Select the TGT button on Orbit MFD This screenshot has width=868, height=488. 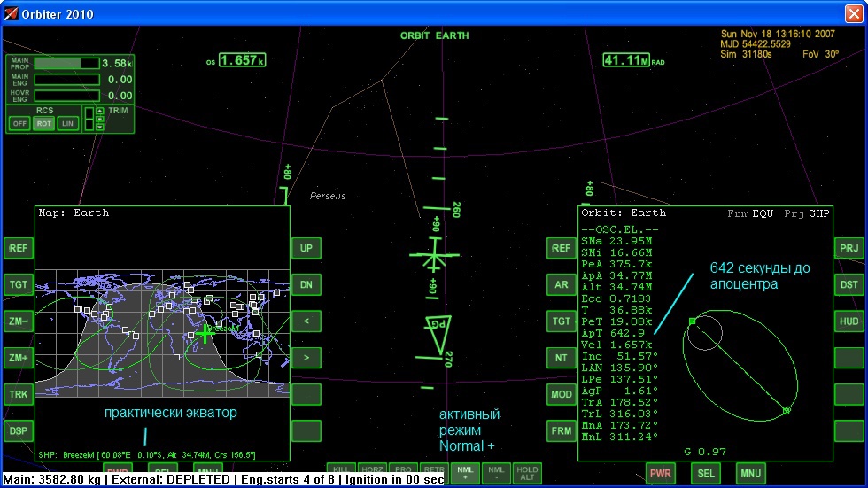pos(561,321)
